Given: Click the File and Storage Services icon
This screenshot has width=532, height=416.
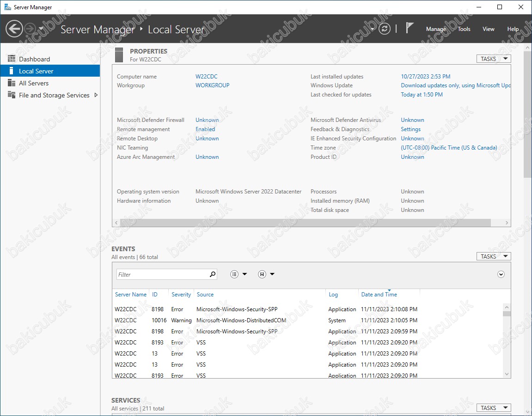Looking at the screenshot, I should 12,95.
